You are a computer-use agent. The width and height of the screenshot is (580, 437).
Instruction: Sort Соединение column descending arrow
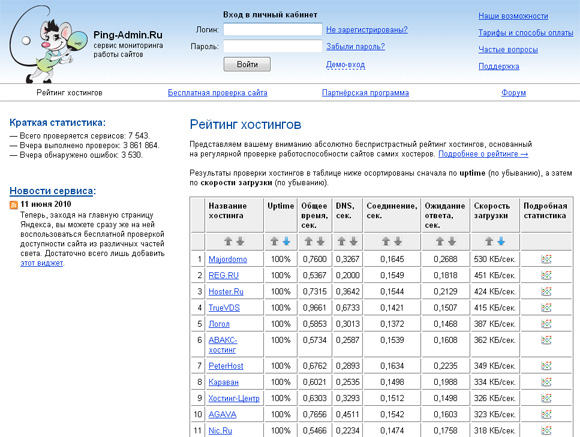(398, 242)
